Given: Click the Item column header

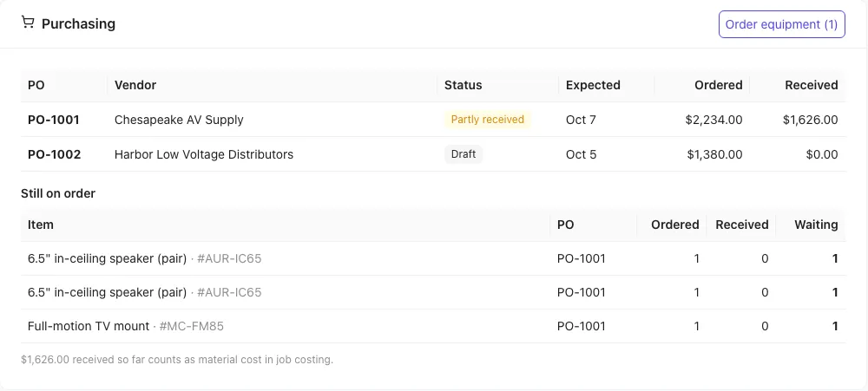Looking at the screenshot, I should (41, 225).
